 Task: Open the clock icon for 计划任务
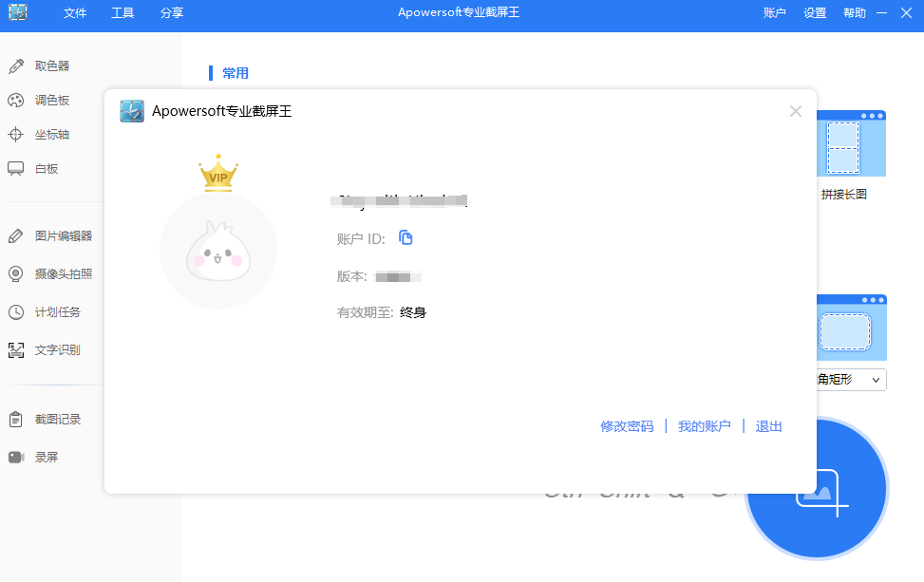click(x=16, y=312)
